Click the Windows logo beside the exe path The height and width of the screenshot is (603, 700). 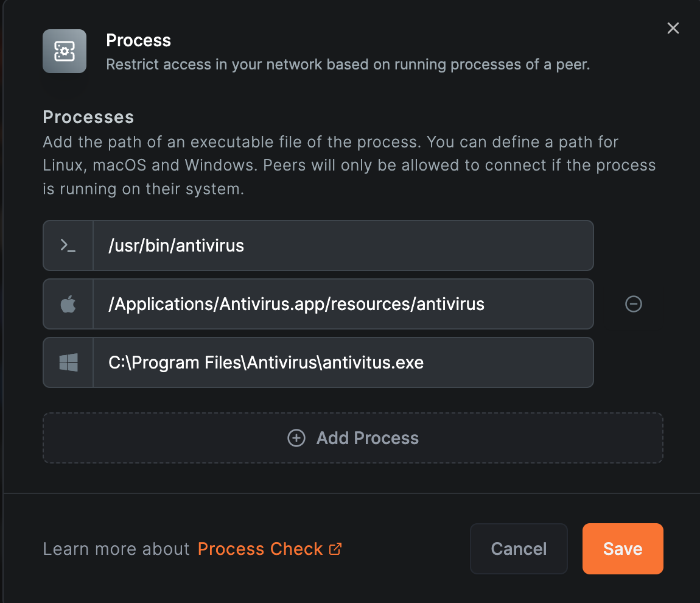click(67, 362)
